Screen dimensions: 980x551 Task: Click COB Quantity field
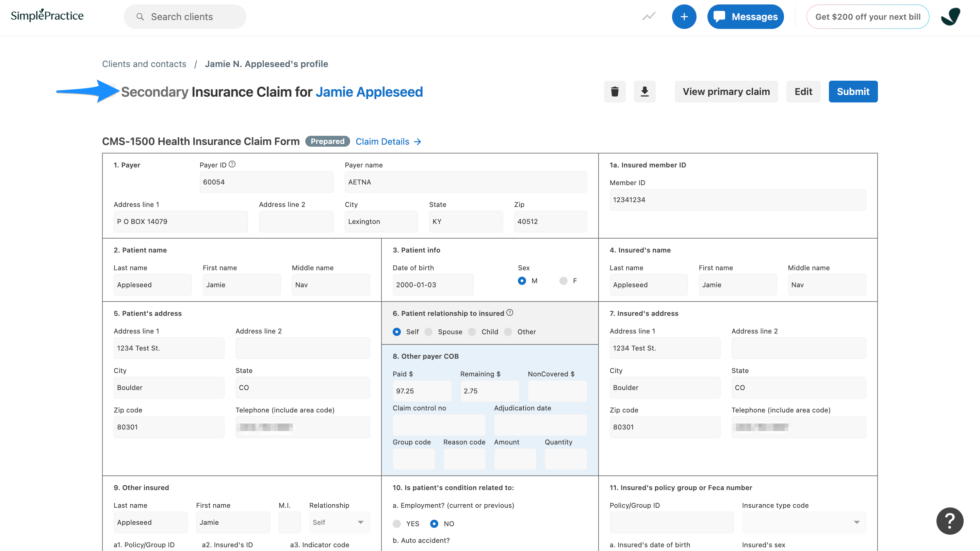pyautogui.click(x=566, y=459)
